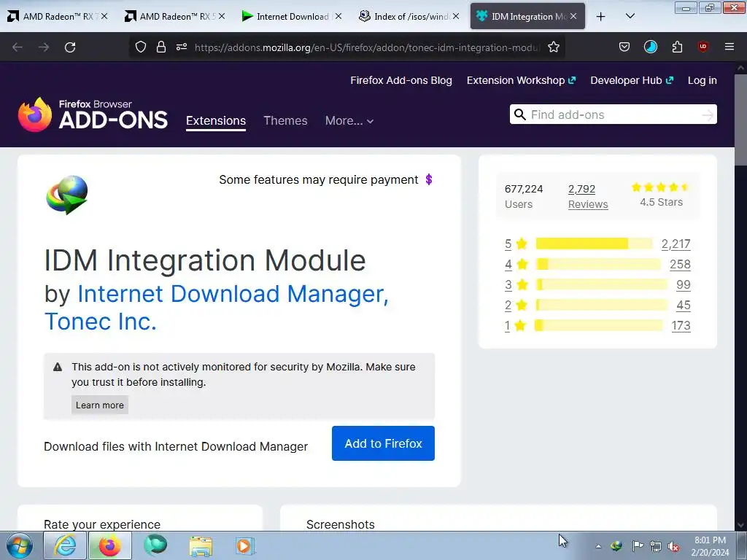Reload the current page

(70, 47)
